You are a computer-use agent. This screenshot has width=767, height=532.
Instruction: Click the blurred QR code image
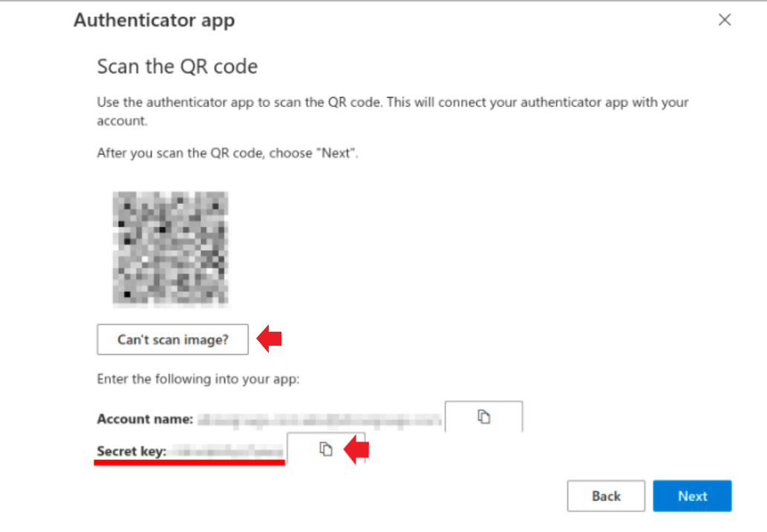click(170, 249)
